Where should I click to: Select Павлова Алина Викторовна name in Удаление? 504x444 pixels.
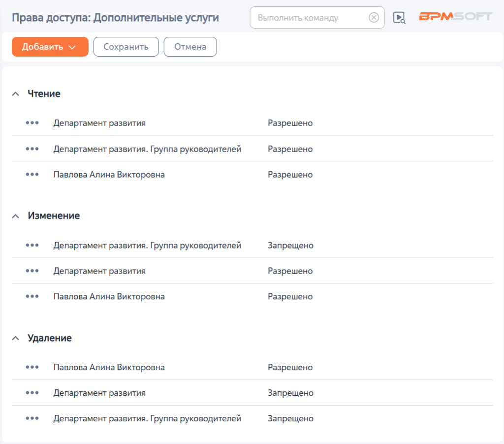pyautogui.click(x=109, y=367)
